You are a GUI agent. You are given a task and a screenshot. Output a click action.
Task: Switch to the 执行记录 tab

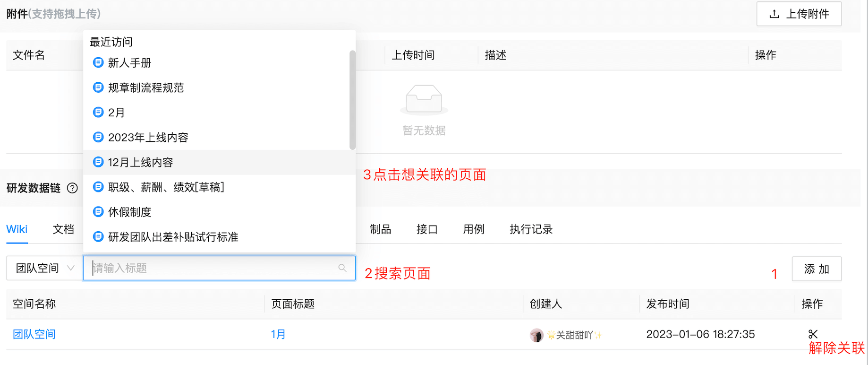click(530, 229)
